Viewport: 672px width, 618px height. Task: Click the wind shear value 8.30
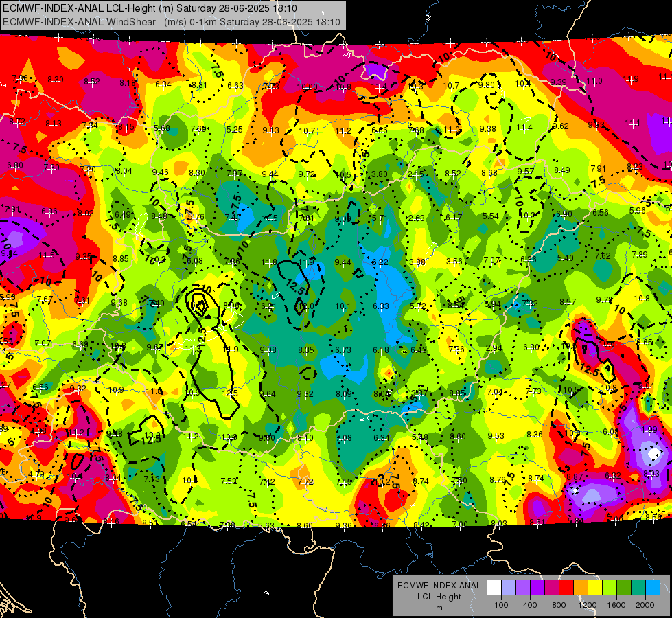pyautogui.click(x=197, y=173)
